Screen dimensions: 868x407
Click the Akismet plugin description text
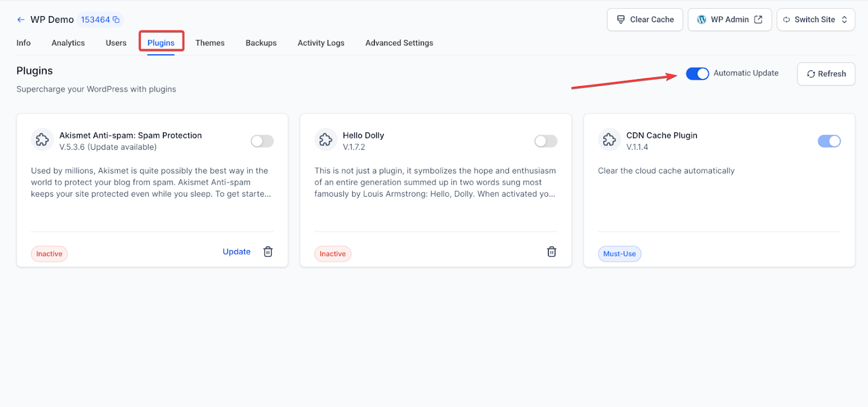click(x=151, y=182)
